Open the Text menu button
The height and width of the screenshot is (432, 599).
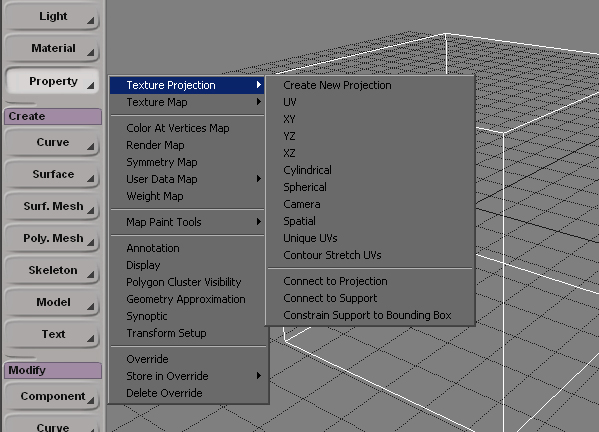coord(52,335)
